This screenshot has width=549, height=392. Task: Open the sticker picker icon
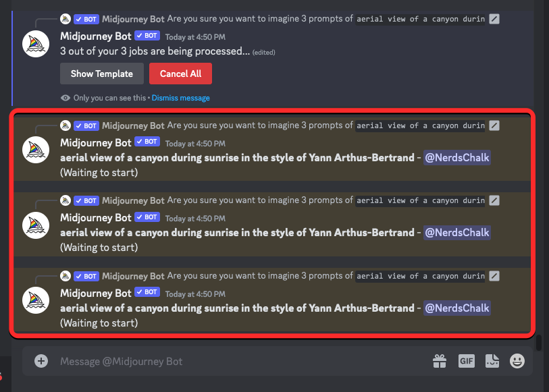point(492,361)
